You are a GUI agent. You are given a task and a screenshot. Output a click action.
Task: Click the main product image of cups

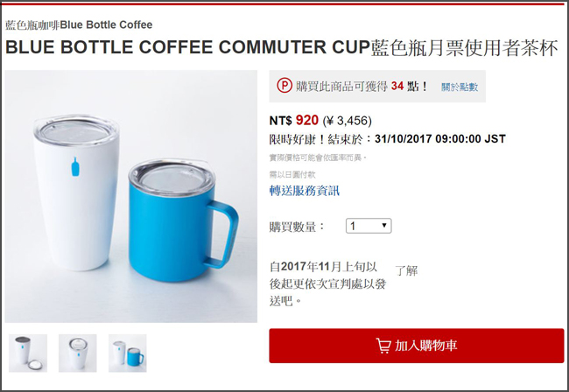click(x=131, y=196)
